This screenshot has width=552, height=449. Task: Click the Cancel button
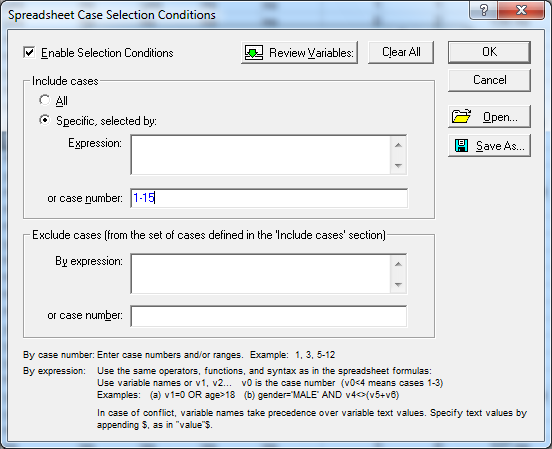(x=489, y=80)
